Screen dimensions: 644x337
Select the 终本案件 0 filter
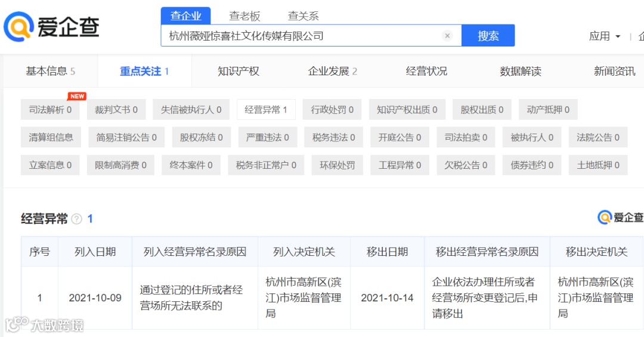(x=191, y=165)
